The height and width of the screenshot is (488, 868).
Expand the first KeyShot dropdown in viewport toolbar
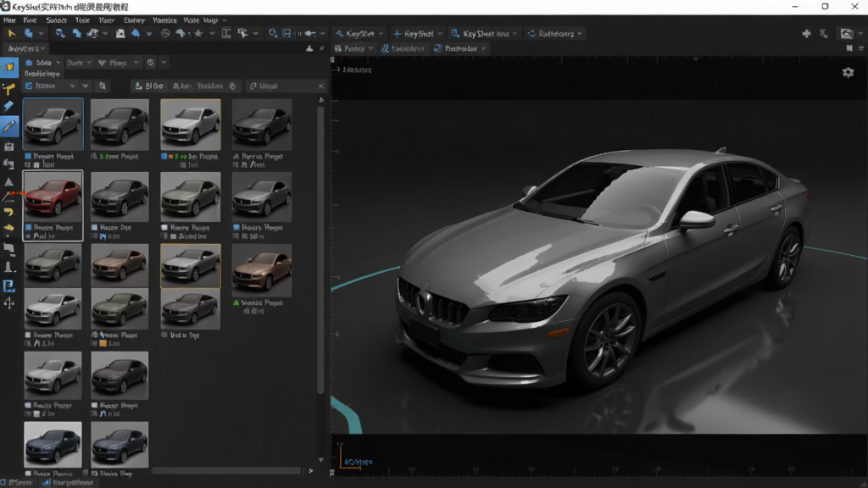[381, 34]
